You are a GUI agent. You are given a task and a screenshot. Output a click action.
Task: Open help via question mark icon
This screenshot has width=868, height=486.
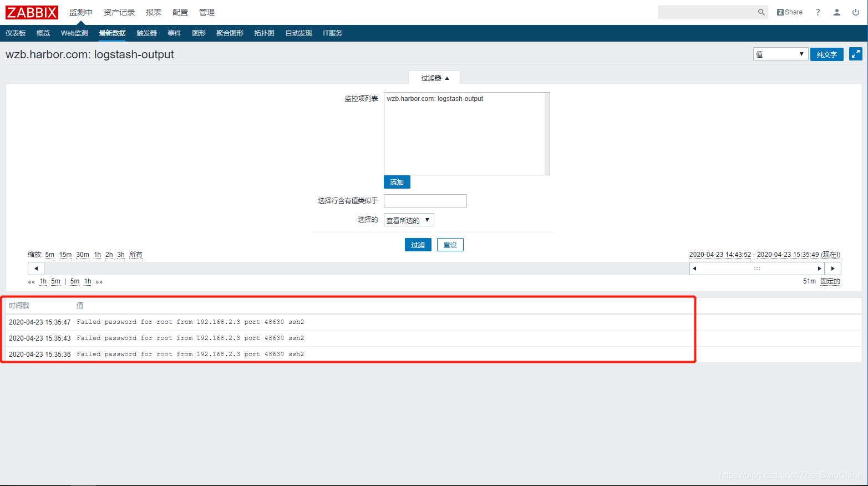point(818,12)
